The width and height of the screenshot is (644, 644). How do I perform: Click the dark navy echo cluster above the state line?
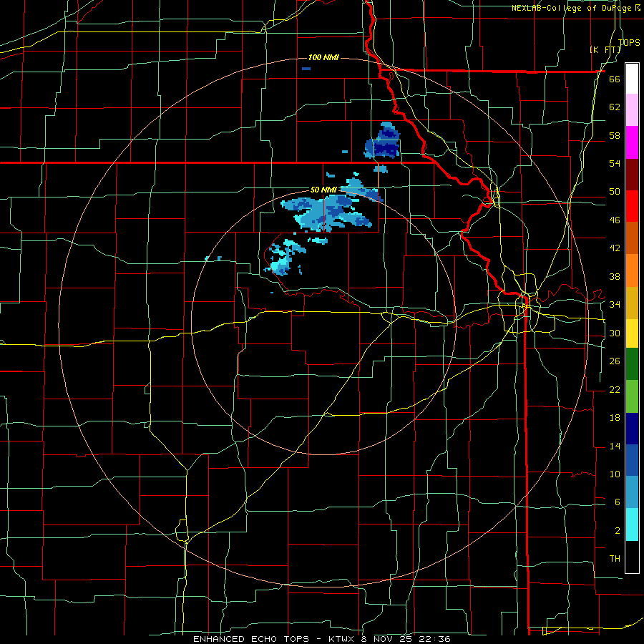(382, 141)
